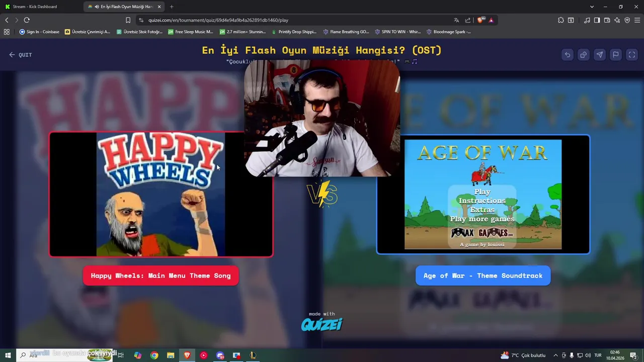Open the red YouTube Music taskbar icon

203,355
